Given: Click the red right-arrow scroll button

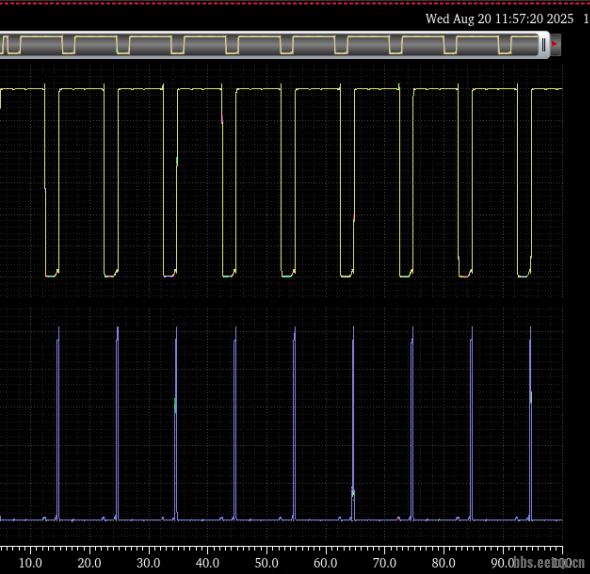Looking at the screenshot, I should coord(555,44).
